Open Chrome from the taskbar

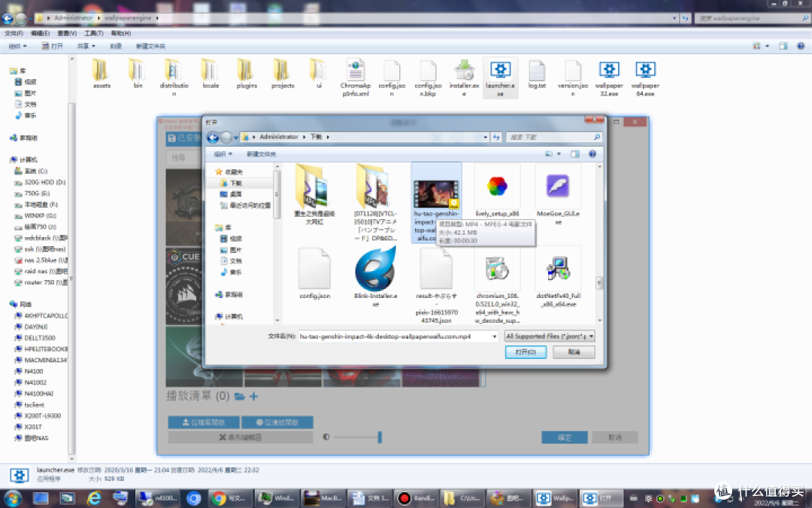(x=231, y=498)
